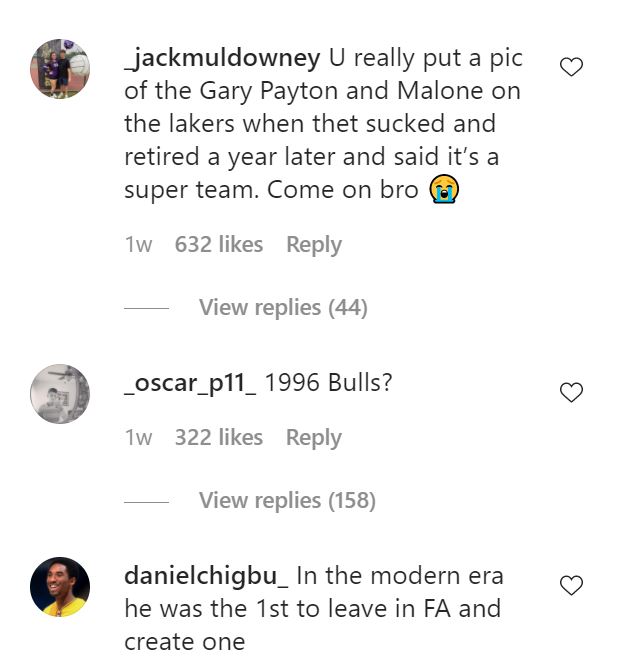The height and width of the screenshot is (670, 623).
Task: Click the crying emoji in first comment
Action: (x=444, y=189)
